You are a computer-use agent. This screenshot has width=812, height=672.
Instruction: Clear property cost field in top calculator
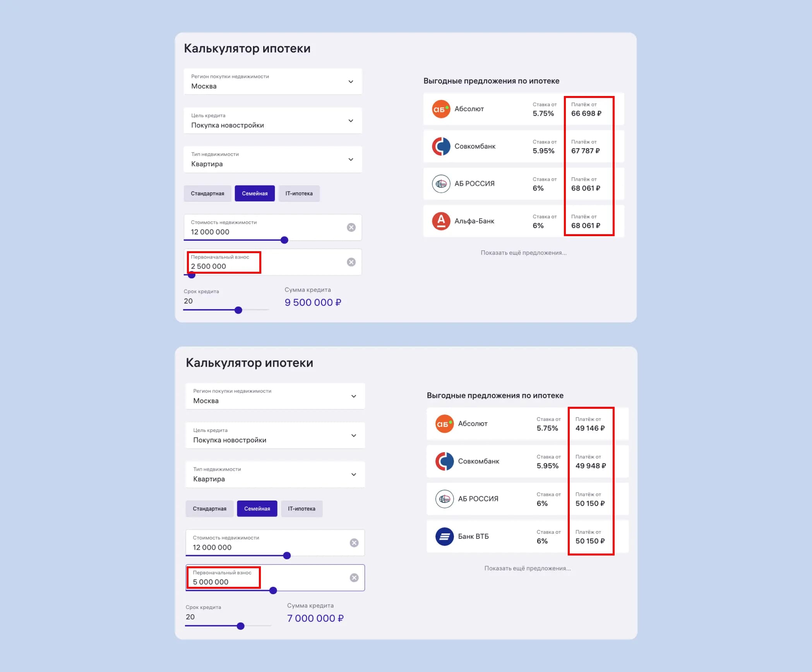351,227
